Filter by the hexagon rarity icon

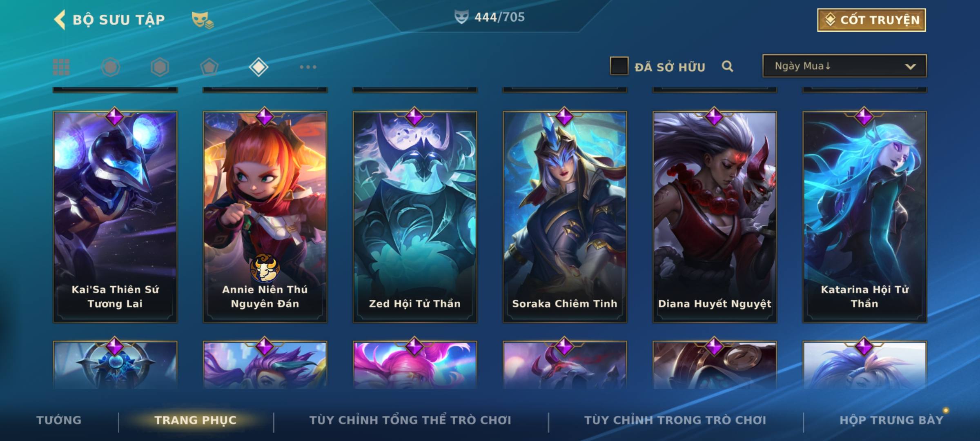pyautogui.click(x=160, y=67)
